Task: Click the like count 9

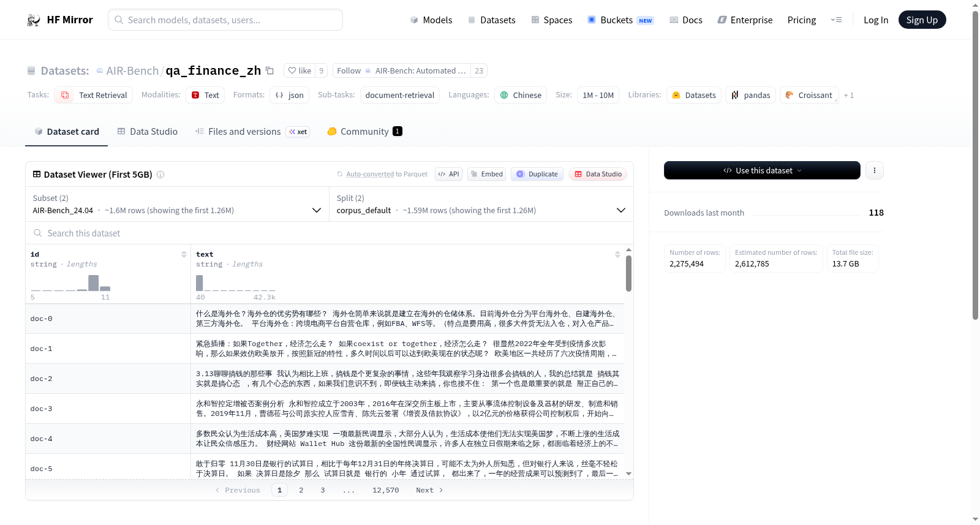Action: 322,70
